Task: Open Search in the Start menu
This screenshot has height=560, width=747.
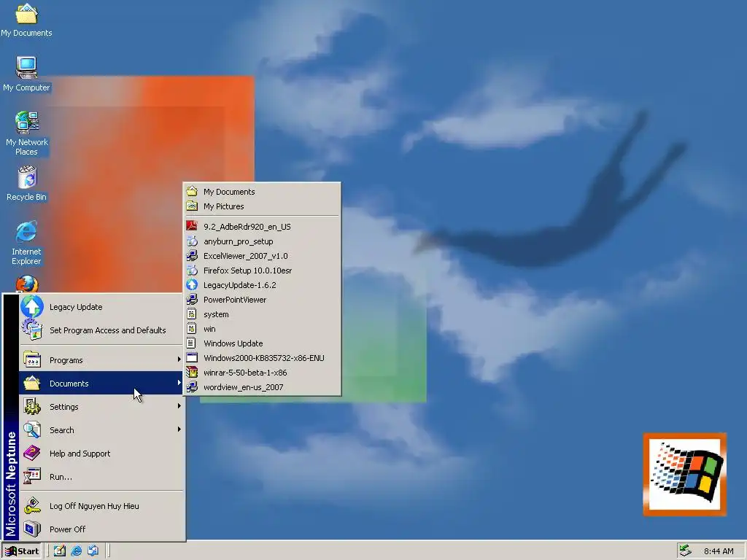Action: tap(101, 430)
